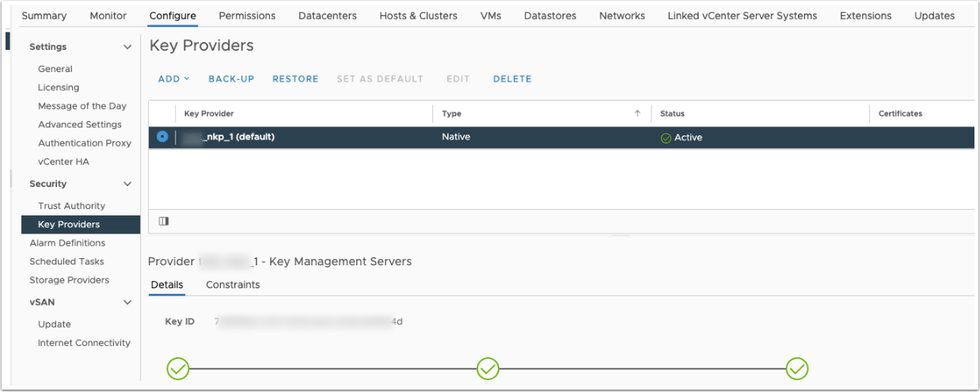The height and width of the screenshot is (392, 980).
Task: Collapse the Settings section
Action: coord(127,48)
